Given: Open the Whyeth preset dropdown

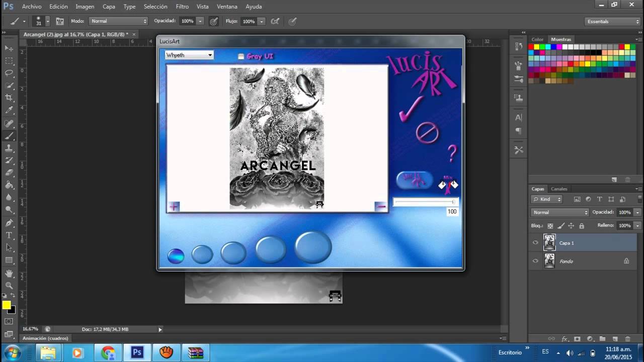Looking at the screenshot, I should click(x=189, y=55).
